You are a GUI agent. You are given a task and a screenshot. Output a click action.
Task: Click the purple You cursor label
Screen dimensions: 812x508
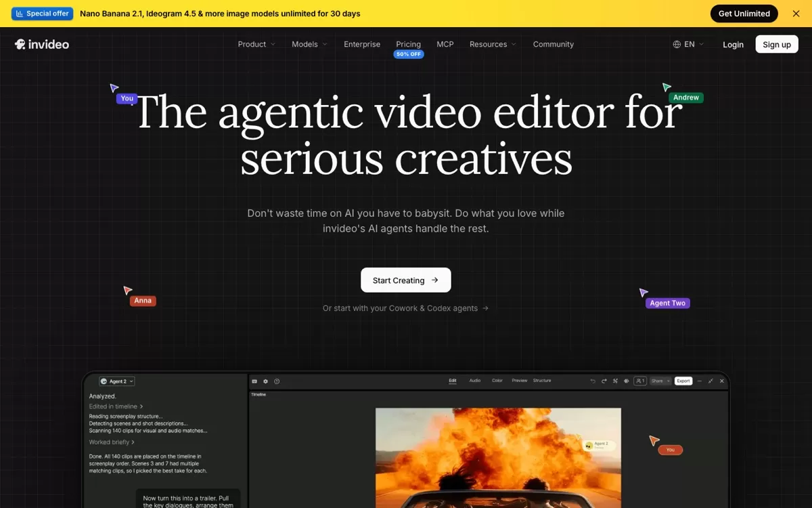[x=127, y=99]
